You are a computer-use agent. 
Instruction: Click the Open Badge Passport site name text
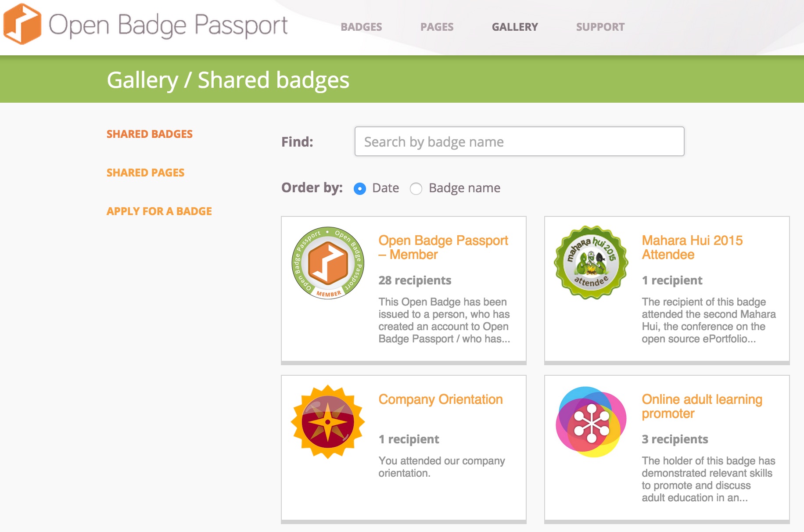[168, 25]
